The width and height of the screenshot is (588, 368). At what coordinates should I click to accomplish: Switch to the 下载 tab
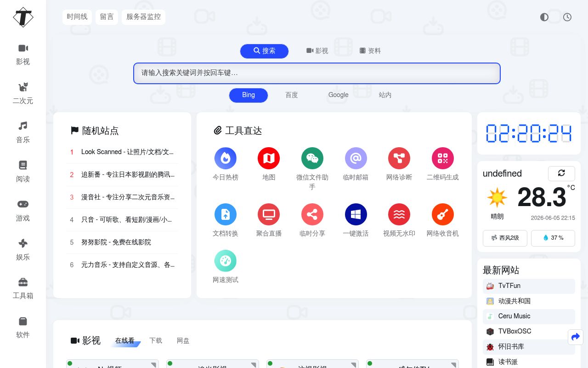[x=156, y=341]
